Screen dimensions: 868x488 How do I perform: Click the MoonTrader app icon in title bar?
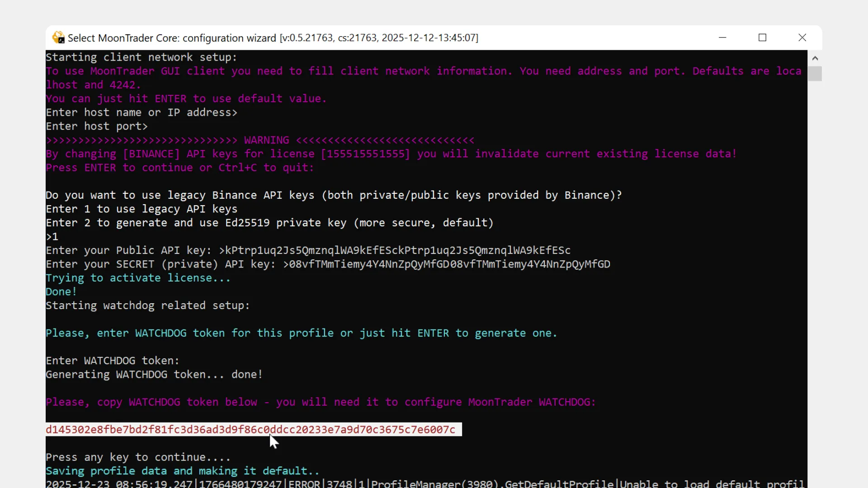tap(58, 38)
